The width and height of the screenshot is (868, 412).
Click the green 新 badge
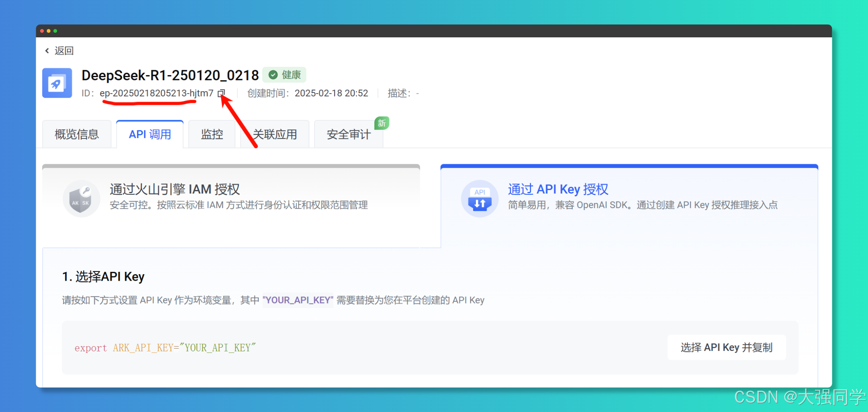point(382,123)
